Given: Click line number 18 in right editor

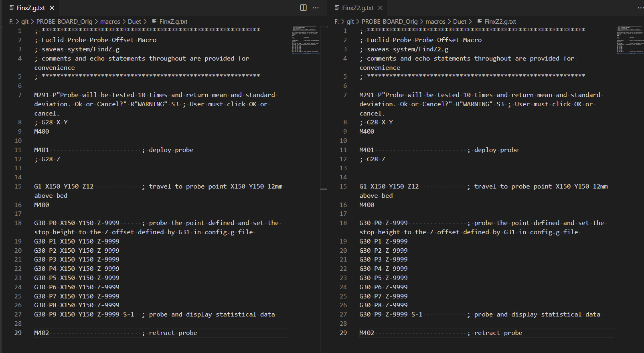Looking at the screenshot, I should 343,223.
